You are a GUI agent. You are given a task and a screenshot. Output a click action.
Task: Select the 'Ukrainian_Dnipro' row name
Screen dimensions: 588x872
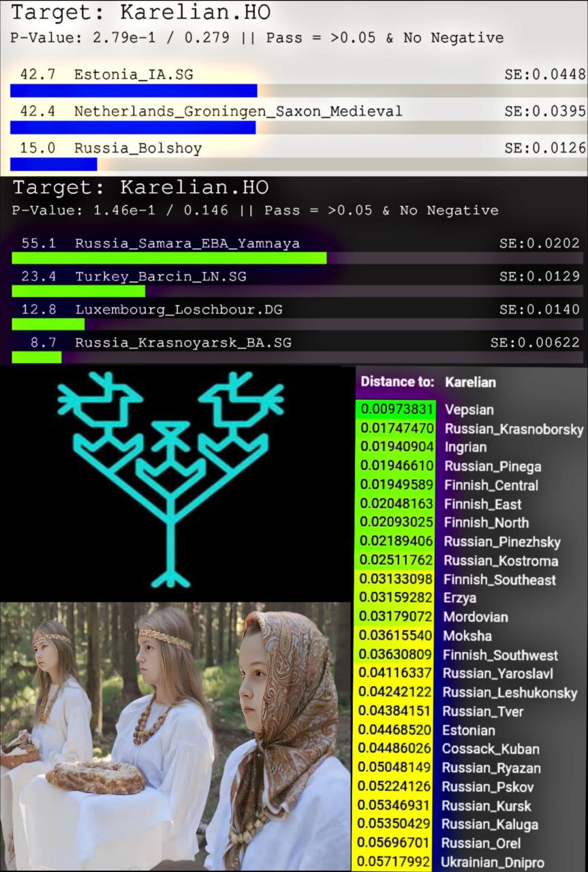point(493,862)
